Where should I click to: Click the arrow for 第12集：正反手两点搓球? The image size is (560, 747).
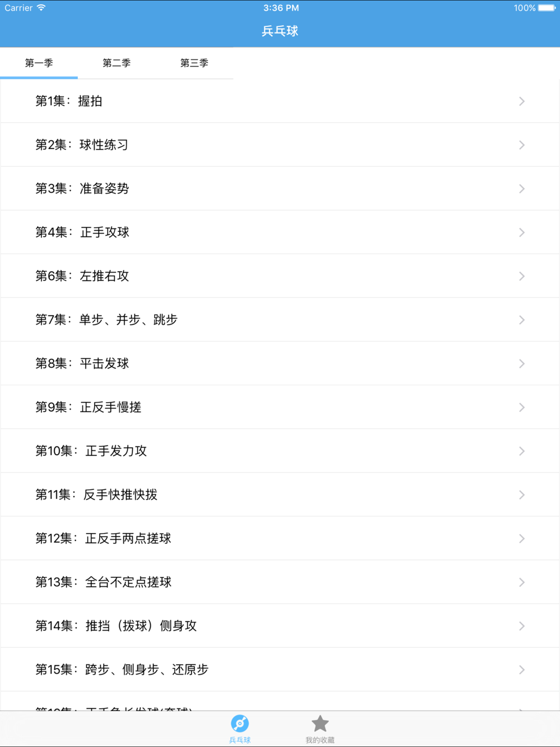pos(521,538)
